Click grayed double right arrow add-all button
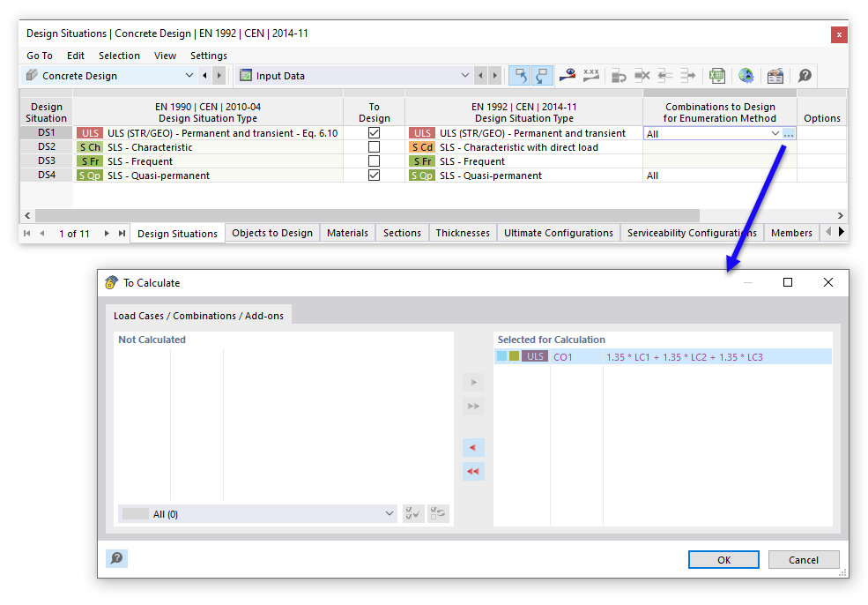This screenshot has width=868, height=605. (x=473, y=406)
